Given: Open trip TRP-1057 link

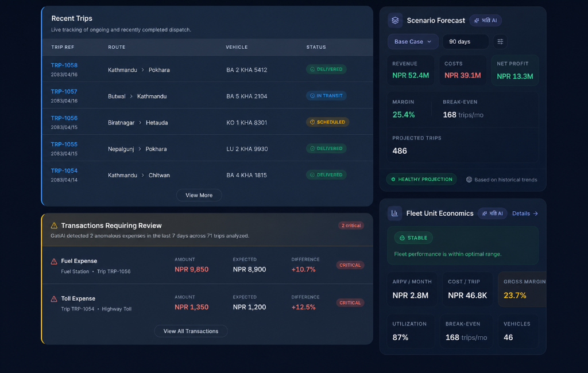Looking at the screenshot, I should click(64, 91).
